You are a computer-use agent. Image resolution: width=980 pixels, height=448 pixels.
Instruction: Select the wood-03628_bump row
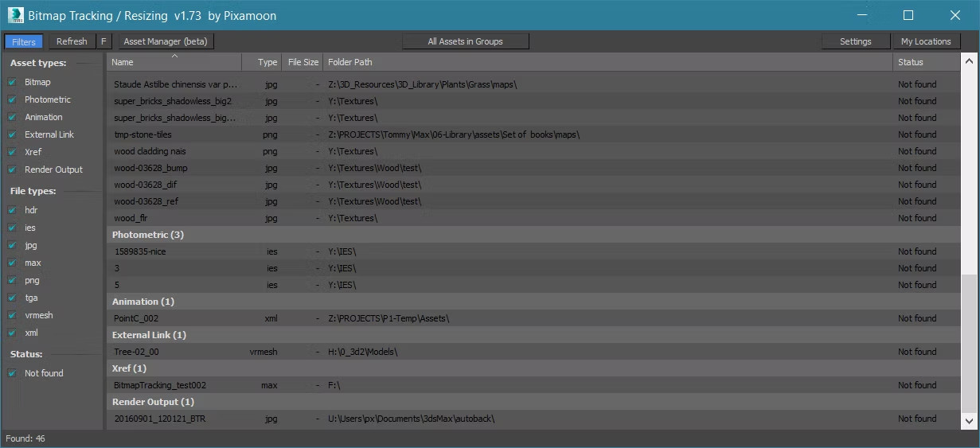click(x=533, y=168)
